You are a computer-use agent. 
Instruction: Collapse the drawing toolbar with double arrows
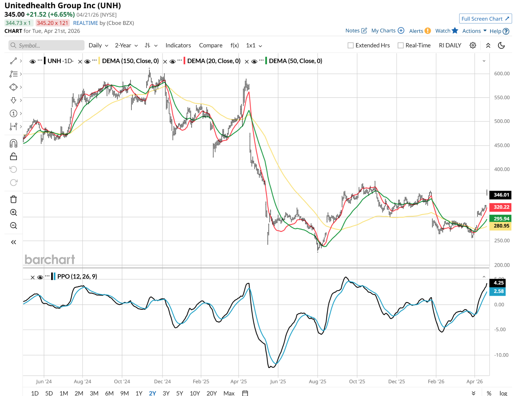(x=13, y=242)
